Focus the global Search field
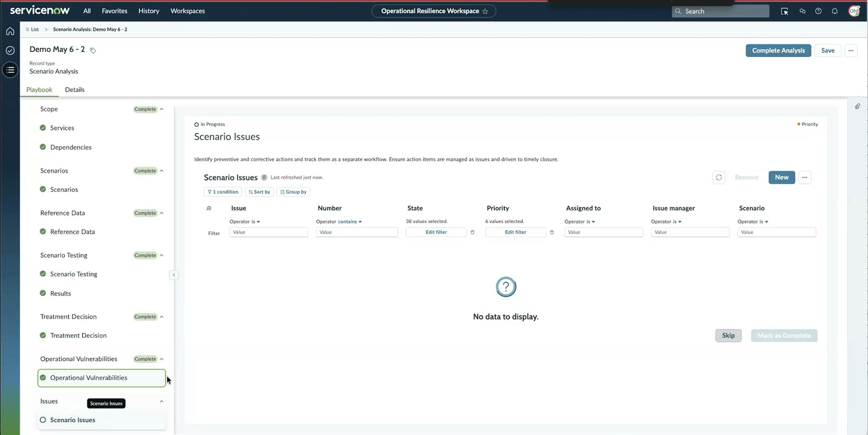Viewport: 868px width, 435px height. pyautogui.click(x=720, y=11)
